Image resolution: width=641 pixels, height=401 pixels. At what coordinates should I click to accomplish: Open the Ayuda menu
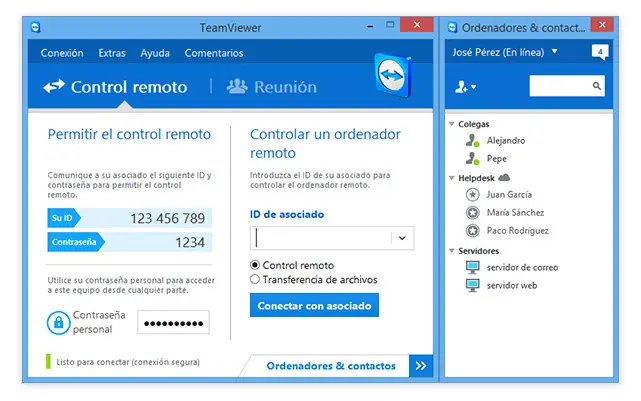point(155,53)
